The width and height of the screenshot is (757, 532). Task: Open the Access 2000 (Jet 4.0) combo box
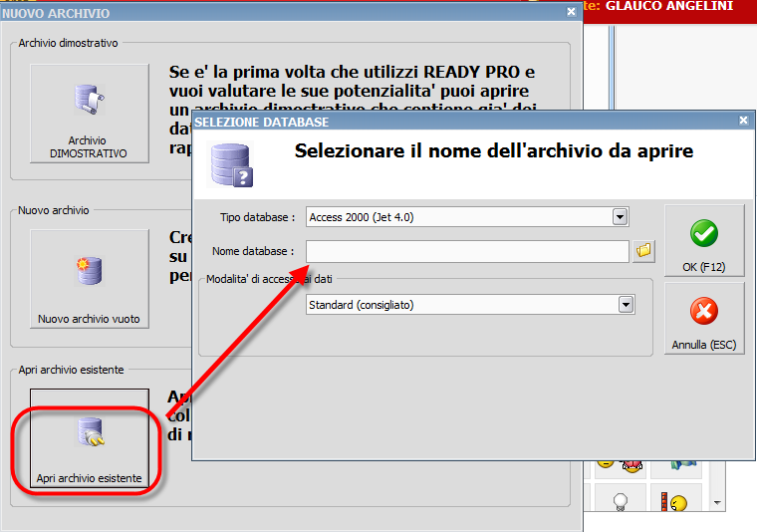[467, 217]
